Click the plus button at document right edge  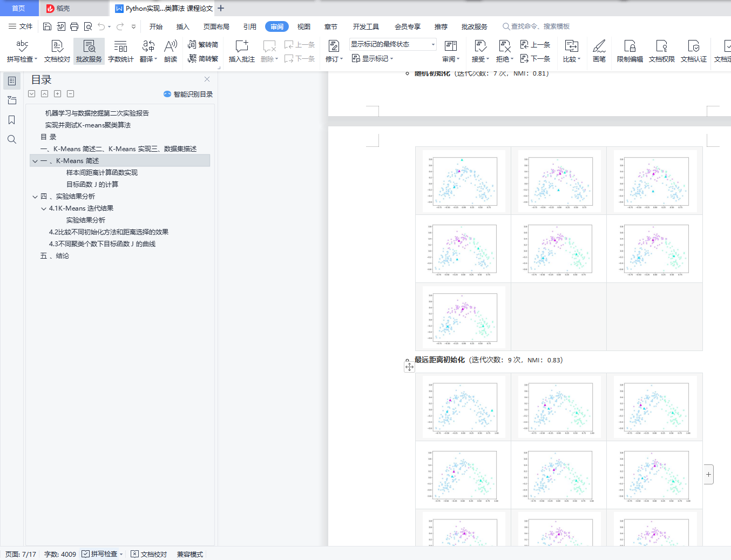tap(708, 475)
